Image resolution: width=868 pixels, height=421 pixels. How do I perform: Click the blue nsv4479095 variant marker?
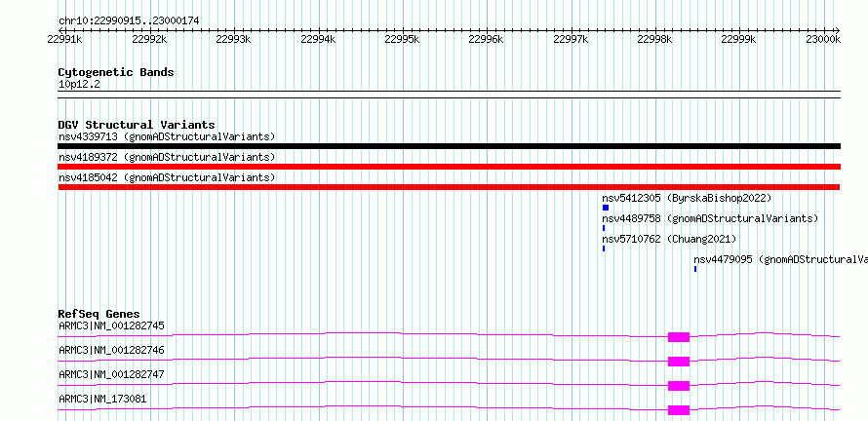pyautogui.click(x=695, y=269)
